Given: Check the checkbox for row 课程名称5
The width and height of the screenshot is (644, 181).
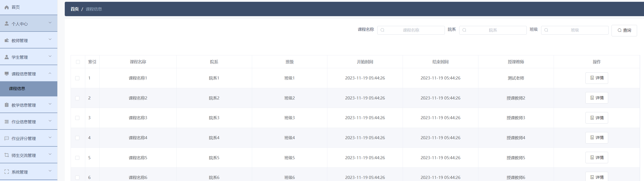Looking at the screenshot, I should click(x=77, y=158).
